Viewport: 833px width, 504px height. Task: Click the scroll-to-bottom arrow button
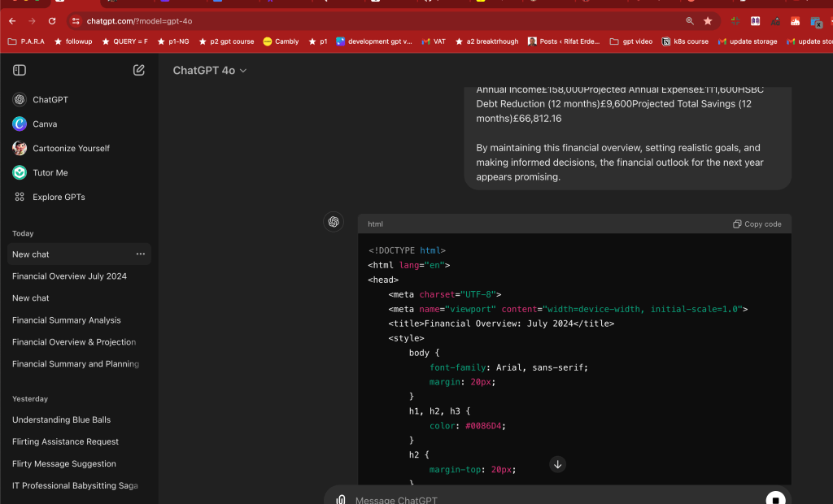tap(557, 465)
